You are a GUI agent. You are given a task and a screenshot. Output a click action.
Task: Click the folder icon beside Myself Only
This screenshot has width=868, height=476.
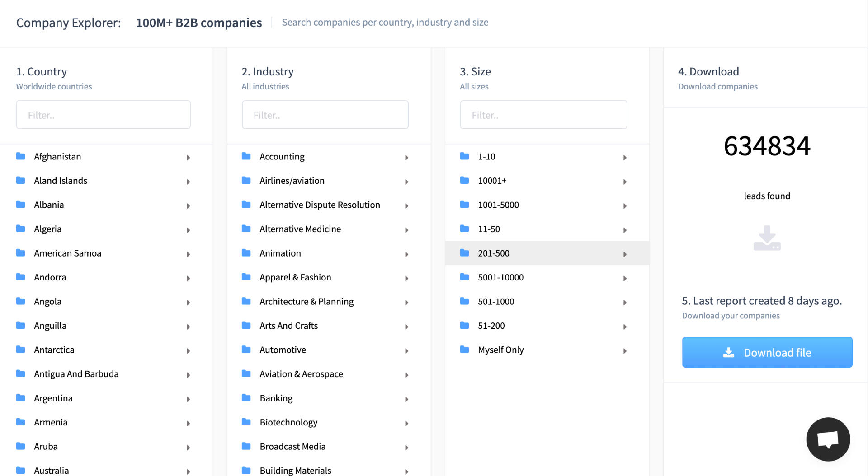coord(464,350)
